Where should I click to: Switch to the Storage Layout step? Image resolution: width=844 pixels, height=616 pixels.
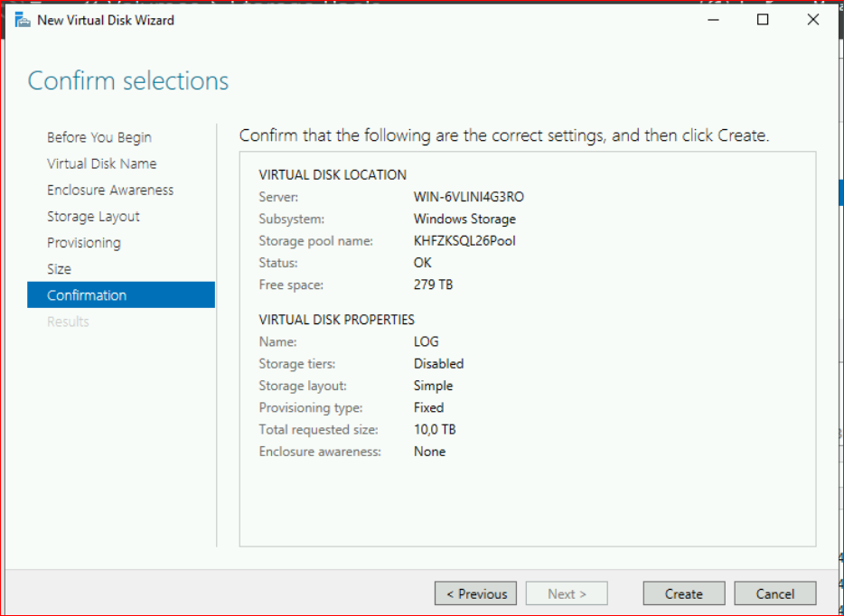click(x=93, y=216)
